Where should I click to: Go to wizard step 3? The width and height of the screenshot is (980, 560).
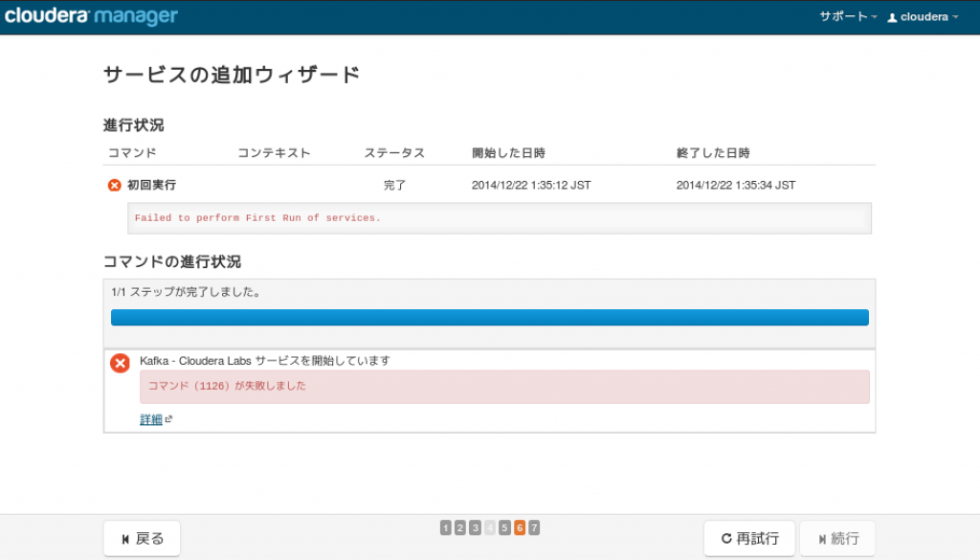(475, 528)
